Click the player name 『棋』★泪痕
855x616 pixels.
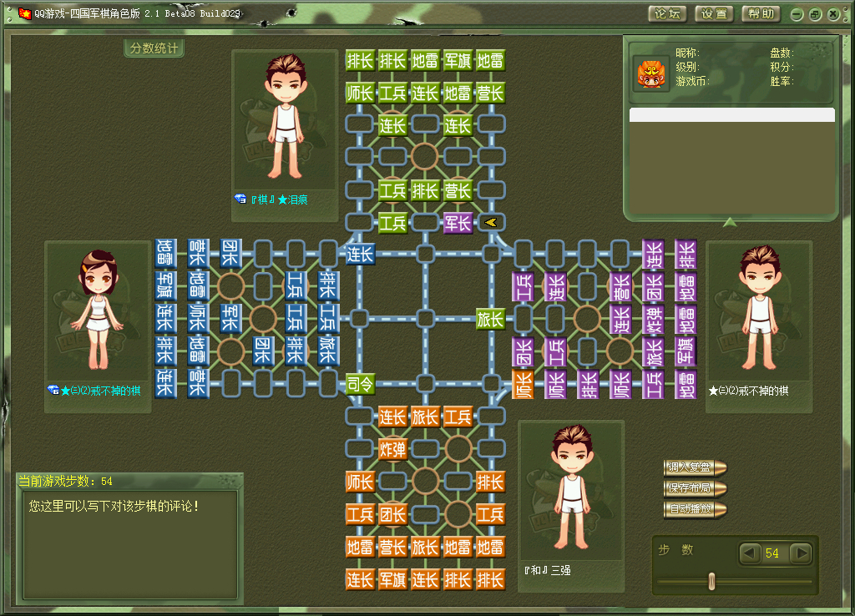coord(279,199)
